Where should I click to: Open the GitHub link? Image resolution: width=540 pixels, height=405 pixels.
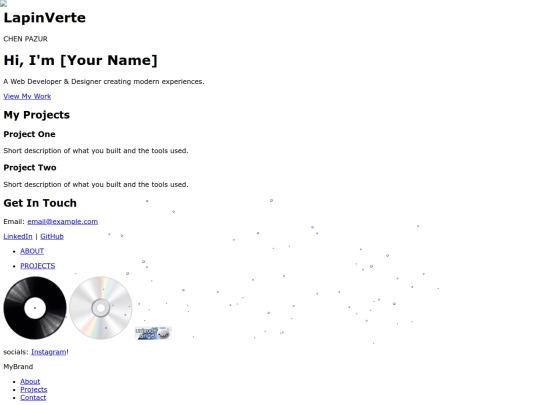coord(52,236)
